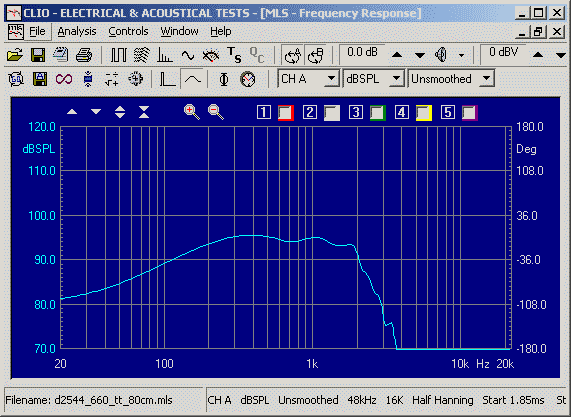
Task: Switch to time domain impulse view
Action: tap(168, 79)
